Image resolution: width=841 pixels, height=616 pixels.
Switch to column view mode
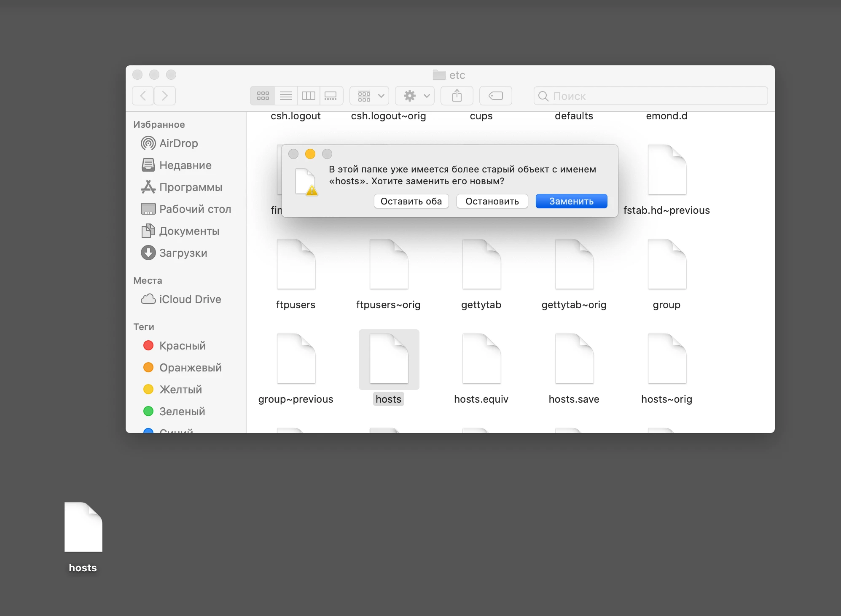tap(308, 96)
